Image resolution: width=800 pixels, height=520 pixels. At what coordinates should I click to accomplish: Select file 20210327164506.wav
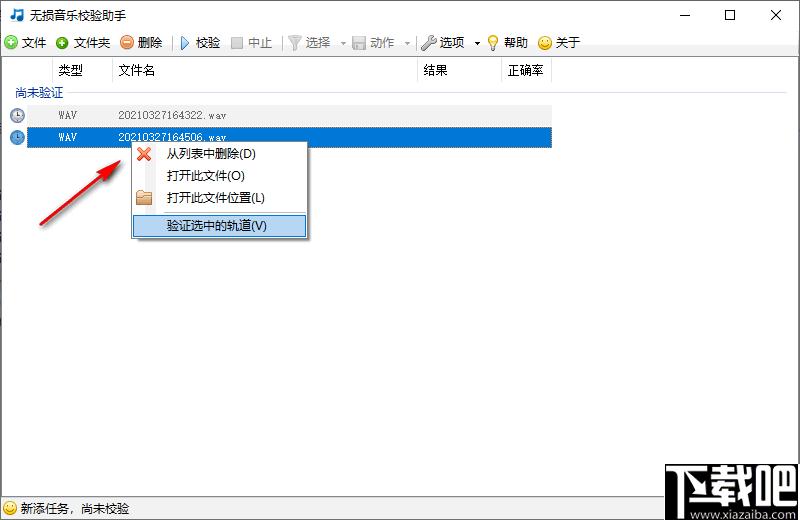pos(289,137)
